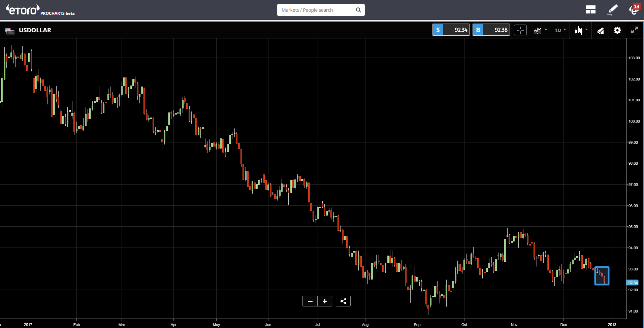
Task: Click the Jul time axis label
Action: point(318,325)
